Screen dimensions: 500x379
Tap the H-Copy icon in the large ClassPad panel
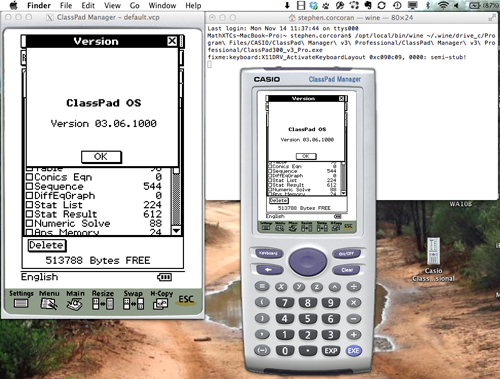pyautogui.click(x=161, y=300)
